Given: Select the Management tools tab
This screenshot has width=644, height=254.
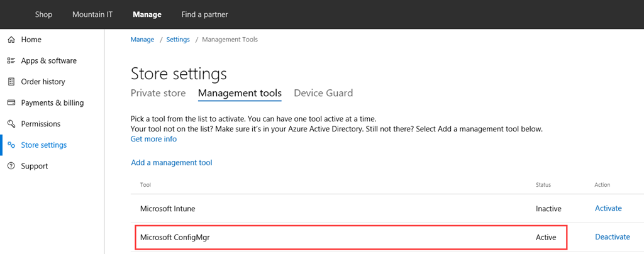Looking at the screenshot, I should click(x=240, y=93).
